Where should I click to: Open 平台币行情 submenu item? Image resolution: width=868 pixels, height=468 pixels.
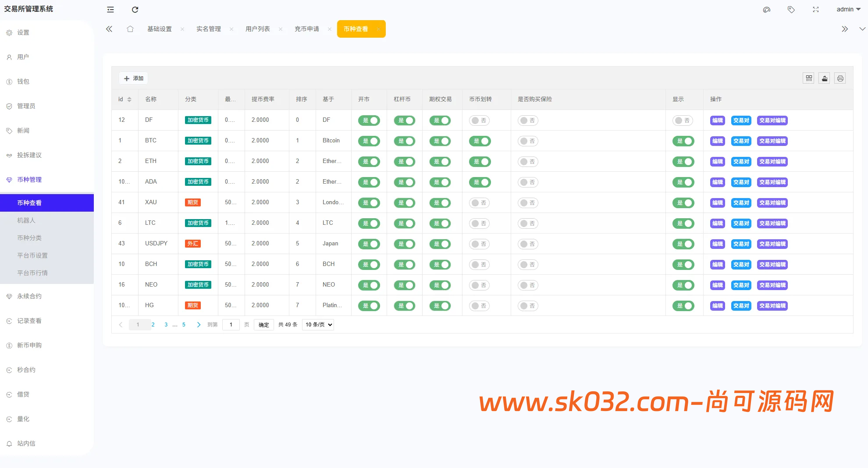click(x=47, y=273)
